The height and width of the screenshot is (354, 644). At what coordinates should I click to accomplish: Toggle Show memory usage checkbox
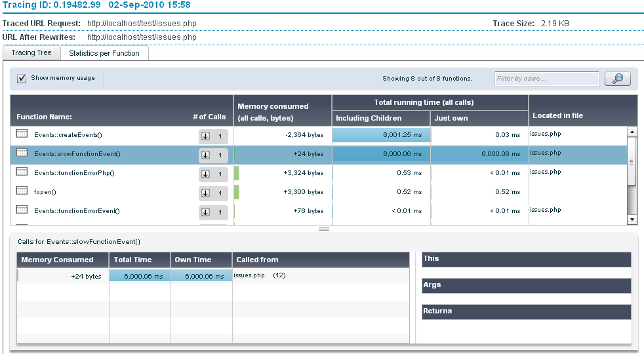point(22,78)
